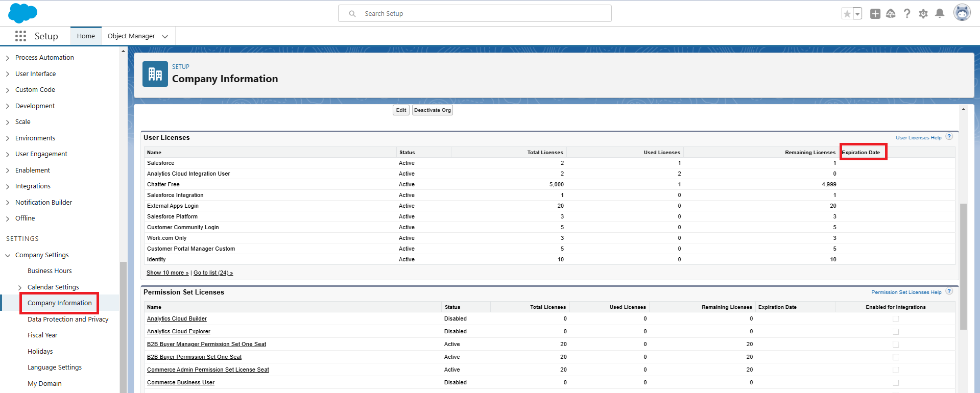Expand the Offline tree item
The height and width of the screenshot is (393, 980).
pyautogui.click(x=8, y=218)
